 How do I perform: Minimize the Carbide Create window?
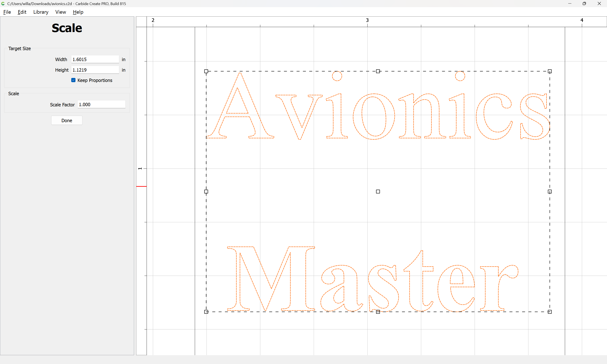(x=570, y=4)
